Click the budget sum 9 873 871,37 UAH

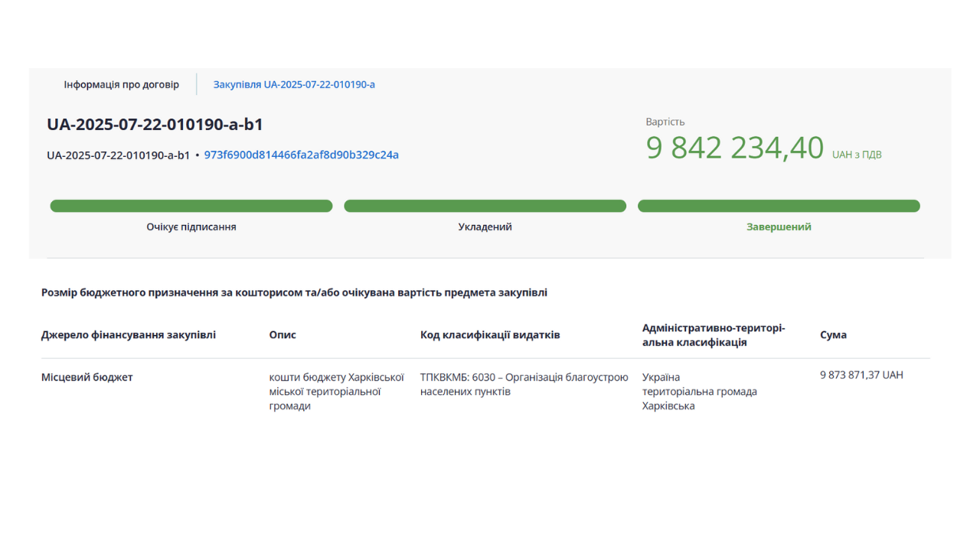[x=861, y=375]
